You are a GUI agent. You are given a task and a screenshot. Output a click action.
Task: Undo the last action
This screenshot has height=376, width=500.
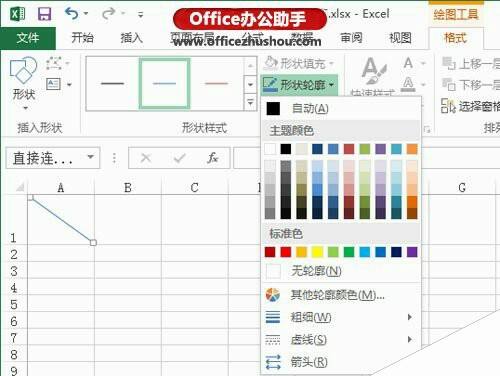(x=71, y=14)
